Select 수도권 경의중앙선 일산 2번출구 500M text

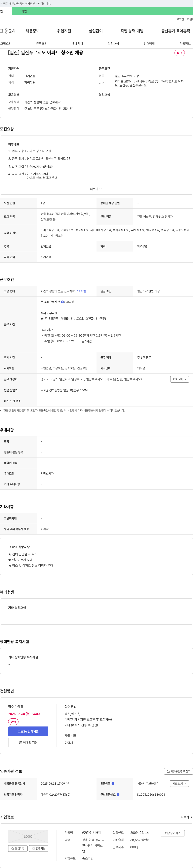click(x=64, y=390)
